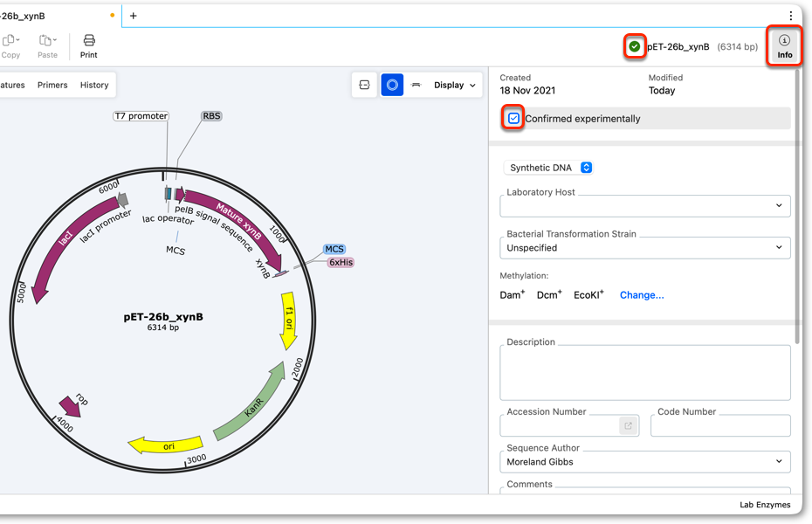Select the rop feature arrow

coord(70,406)
